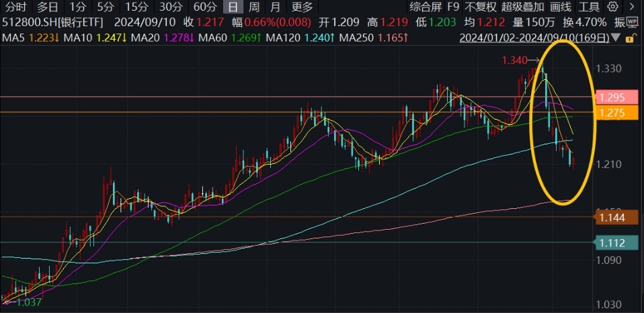This screenshot has height=313, width=644.
Task: Switch to the 分时 intraday tab
Action: pos(15,7)
